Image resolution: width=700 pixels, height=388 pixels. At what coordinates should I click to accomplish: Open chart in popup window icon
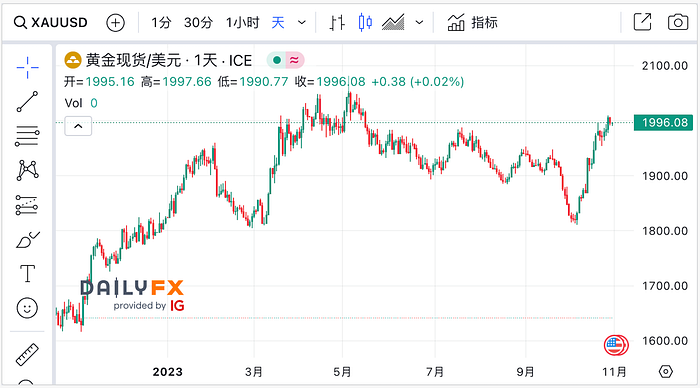point(642,22)
